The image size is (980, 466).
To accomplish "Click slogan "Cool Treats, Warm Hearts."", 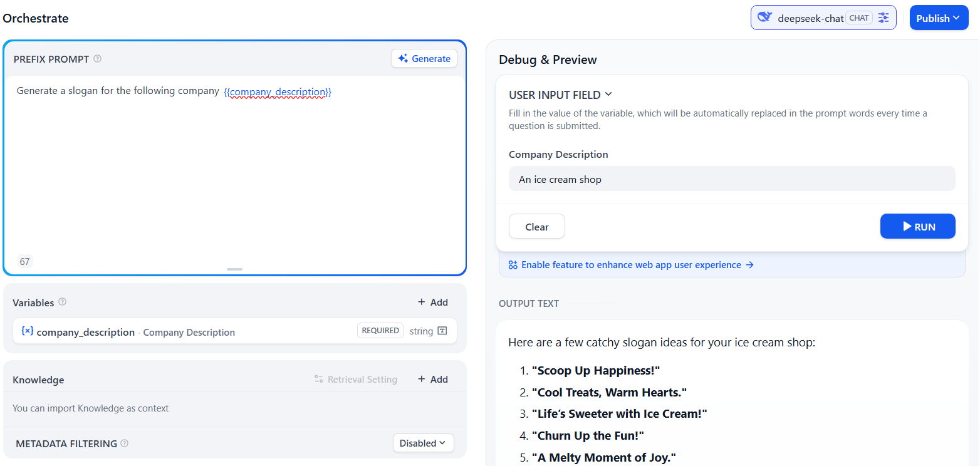I will pyautogui.click(x=609, y=393).
